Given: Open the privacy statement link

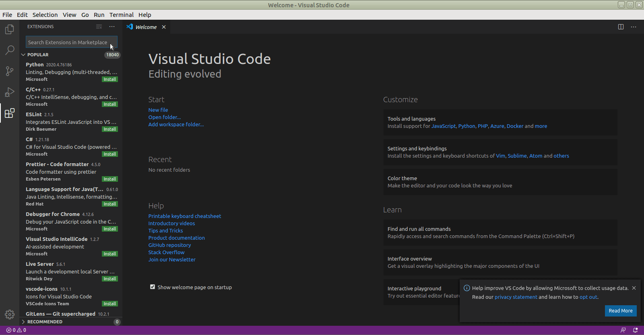Looking at the screenshot, I should pyautogui.click(x=516, y=297).
